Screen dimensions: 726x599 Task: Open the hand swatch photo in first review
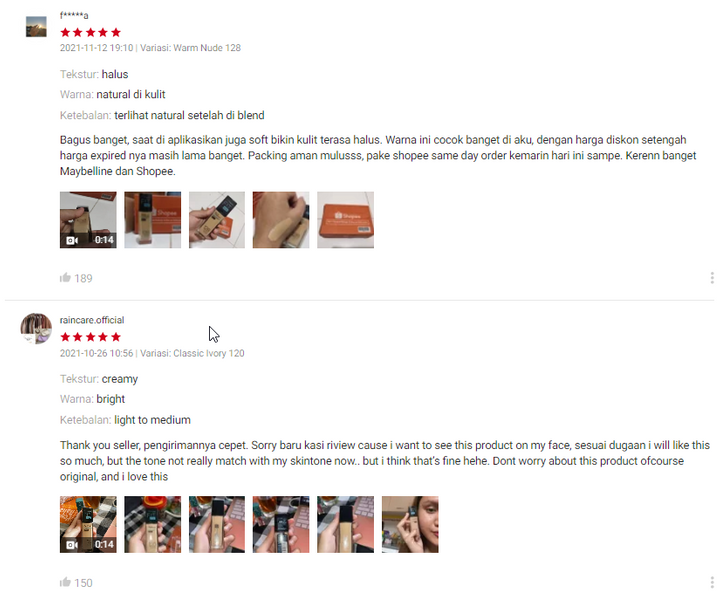[281, 220]
